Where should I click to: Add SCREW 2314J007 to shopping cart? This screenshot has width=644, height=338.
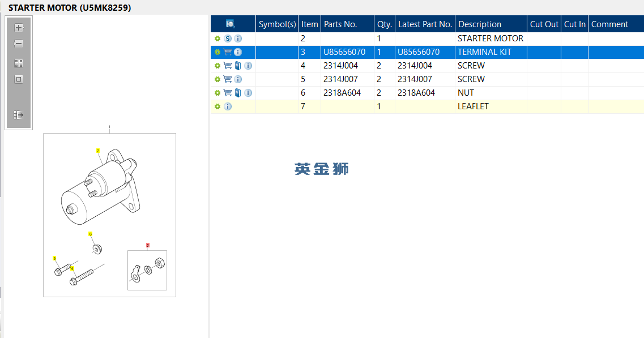point(228,79)
